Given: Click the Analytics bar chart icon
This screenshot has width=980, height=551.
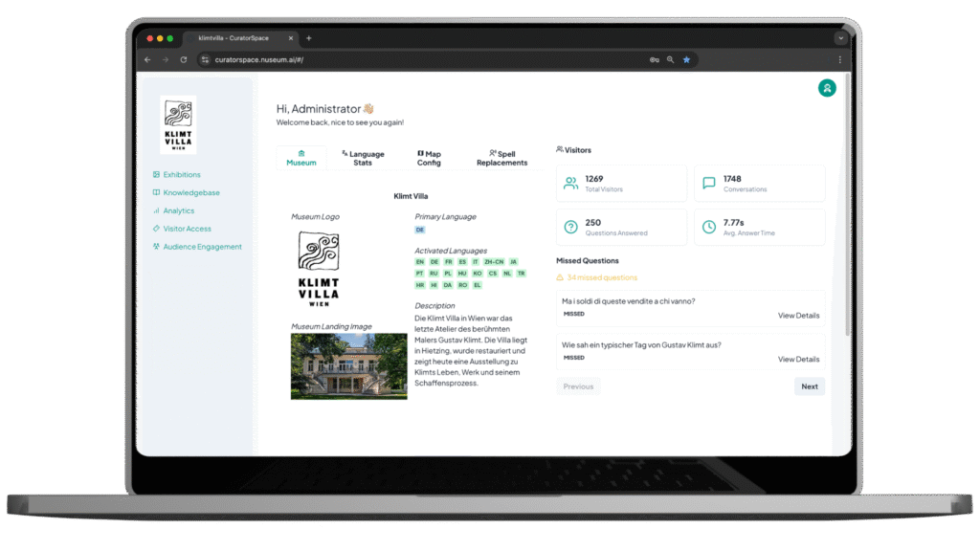Looking at the screenshot, I should (156, 211).
